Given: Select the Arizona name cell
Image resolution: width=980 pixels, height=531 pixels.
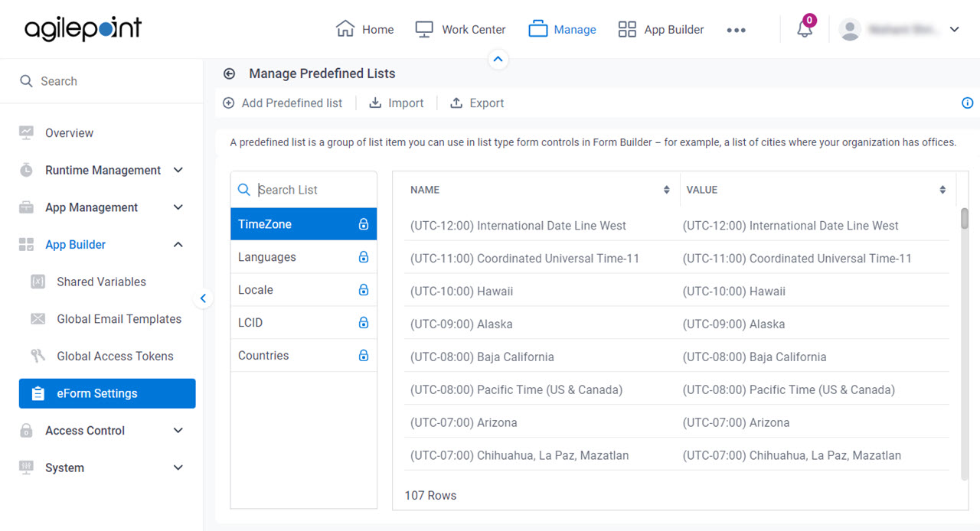Looking at the screenshot, I should [464, 423].
